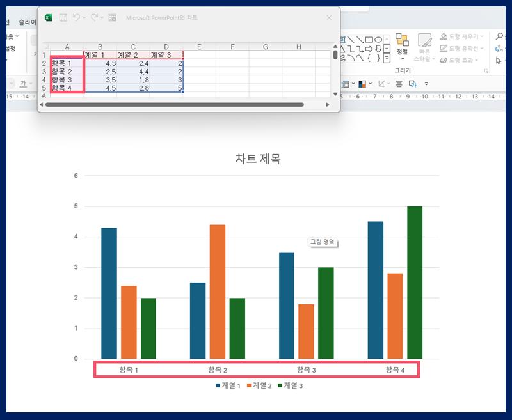The height and width of the screenshot is (420, 512).
Task: Click the theme colors icon in quick toolbar
Action: 362,84
